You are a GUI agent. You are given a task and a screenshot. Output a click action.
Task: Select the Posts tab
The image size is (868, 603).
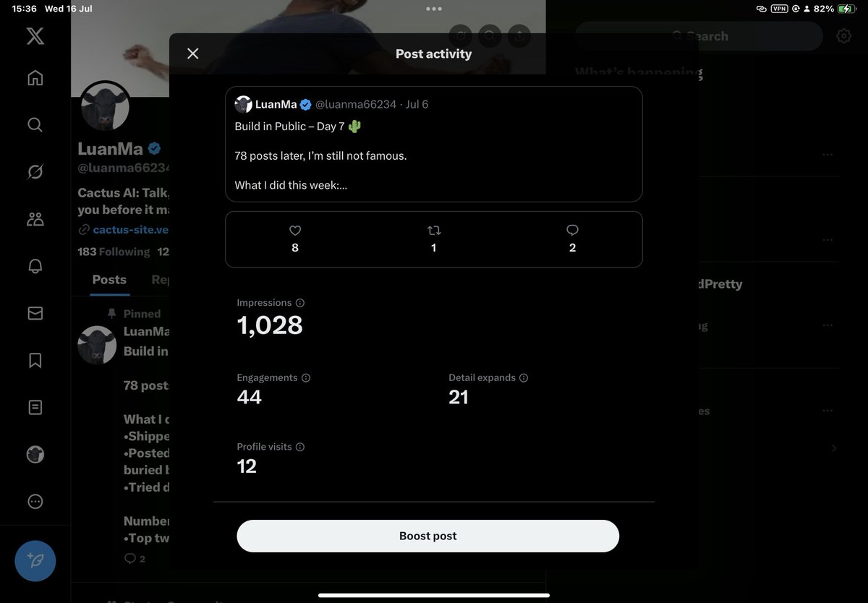(x=109, y=280)
